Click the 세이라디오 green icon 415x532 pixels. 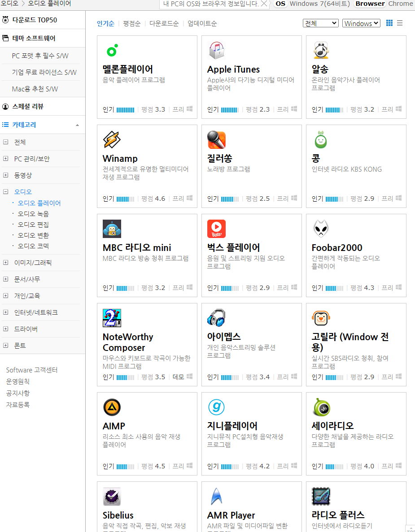321,407
